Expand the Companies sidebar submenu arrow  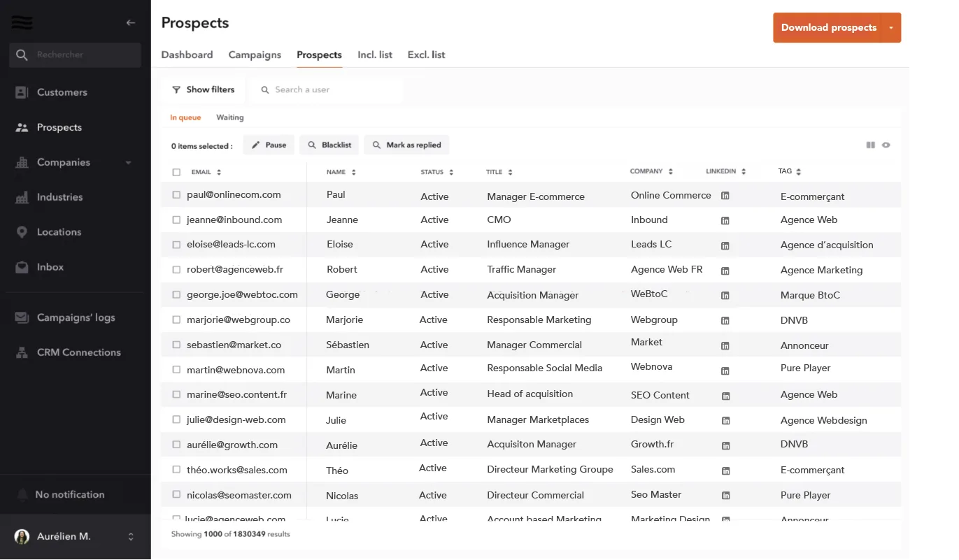point(128,163)
